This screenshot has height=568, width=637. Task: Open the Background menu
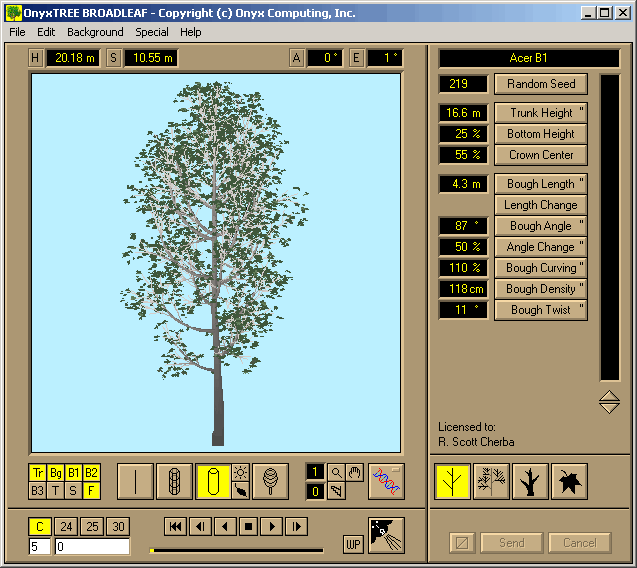[x=95, y=32]
